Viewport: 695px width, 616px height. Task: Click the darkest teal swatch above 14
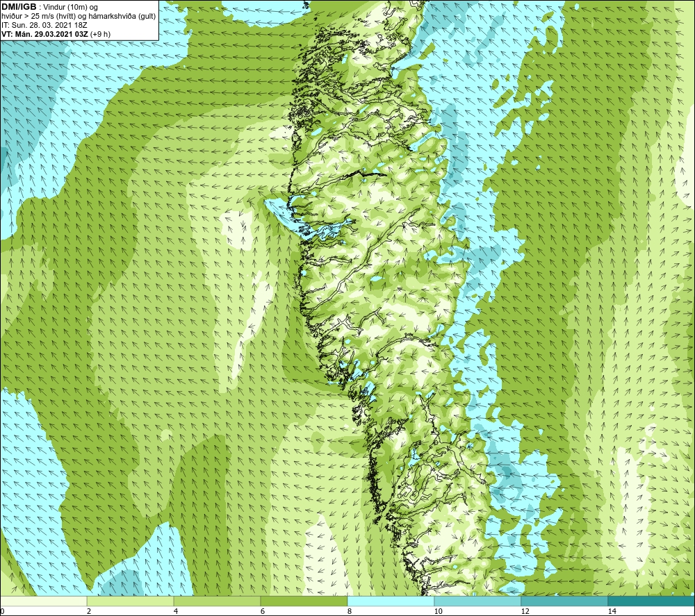pos(652,601)
